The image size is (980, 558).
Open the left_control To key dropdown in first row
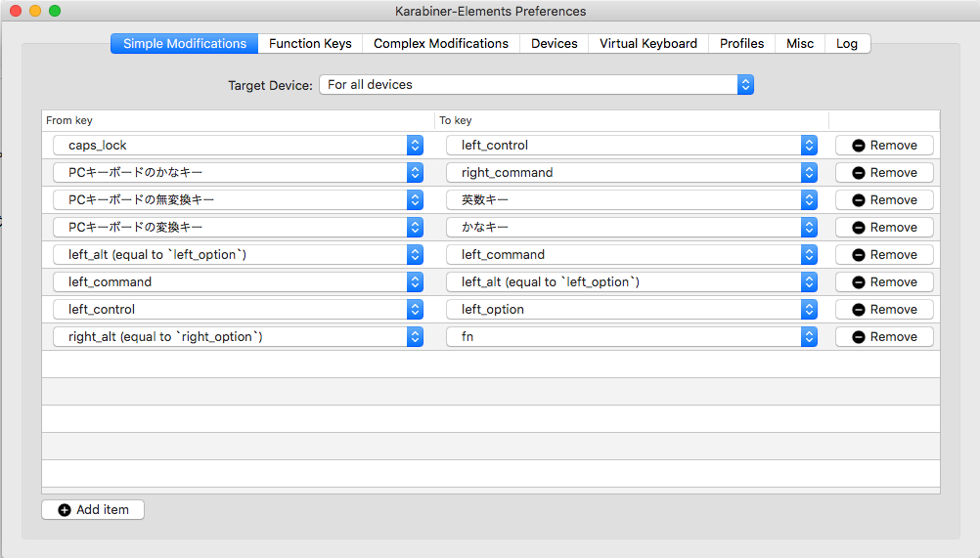tap(632, 146)
